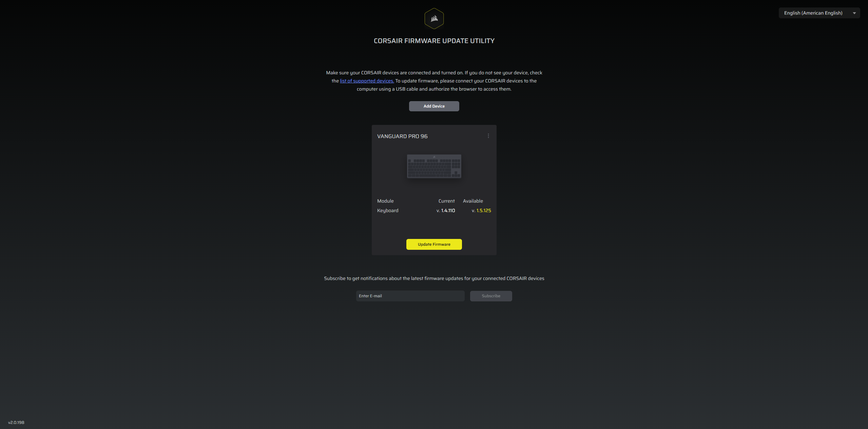Select the Keyboard module row label
This screenshot has width=868, height=429.
tap(388, 210)
